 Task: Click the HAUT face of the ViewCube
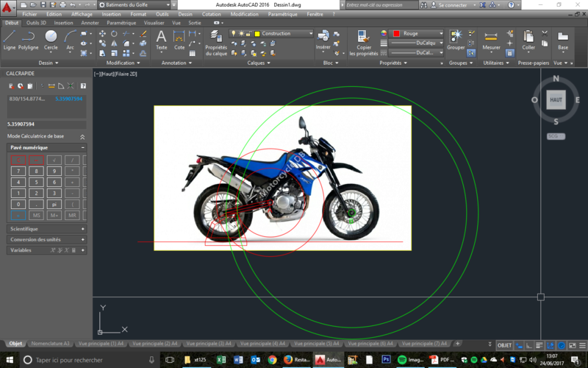556,100
